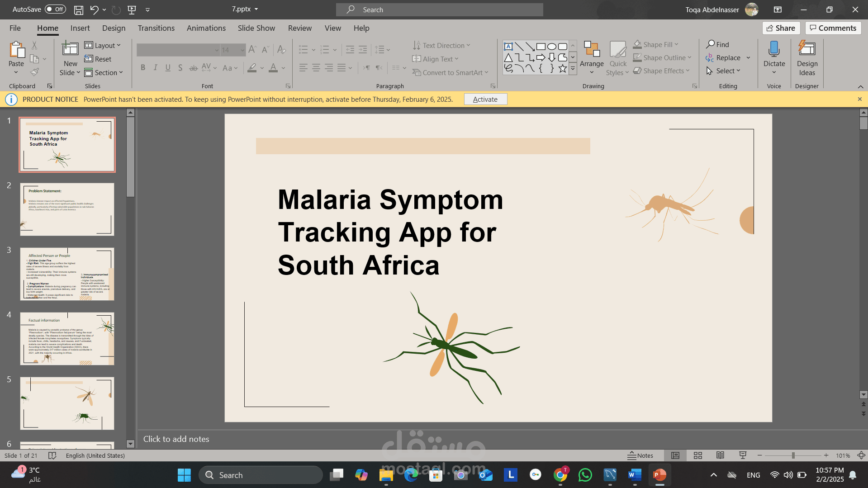Click the notes pane text field
The width and height of the screenshot is (868, 488).
[498, 439]
